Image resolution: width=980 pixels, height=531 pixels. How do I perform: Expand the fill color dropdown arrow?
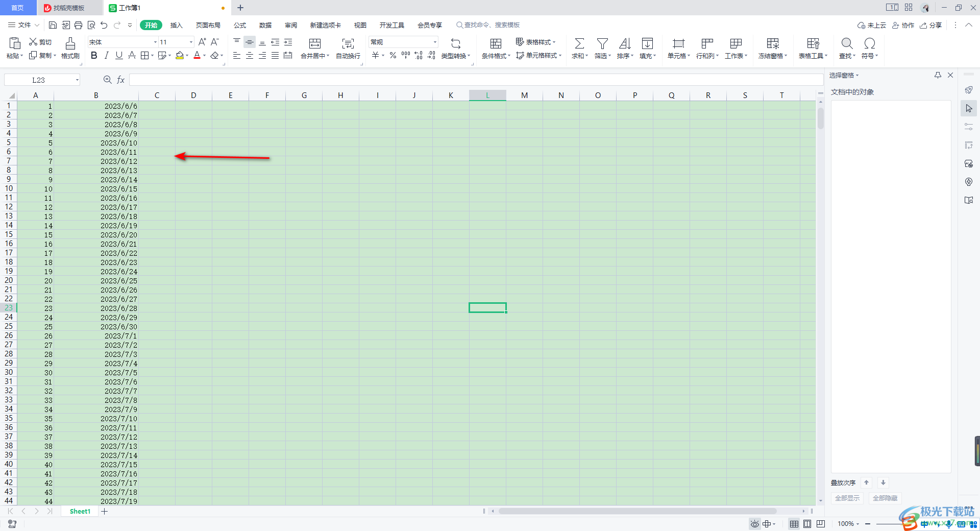click(x=187, y=56)
